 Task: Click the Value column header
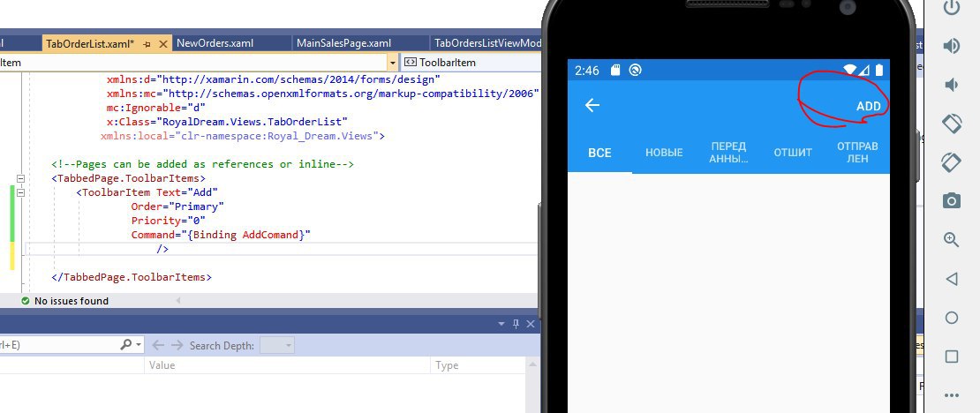[x=287, y=365]
